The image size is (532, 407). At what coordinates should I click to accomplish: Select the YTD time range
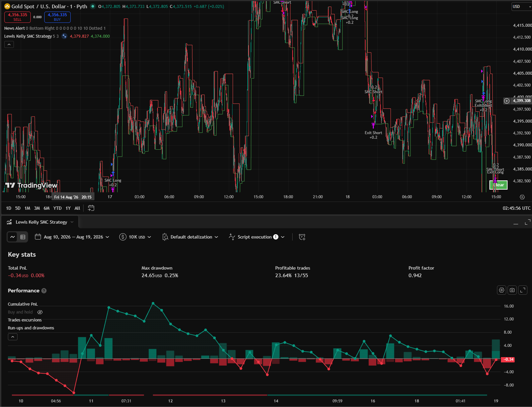(57, 208)
